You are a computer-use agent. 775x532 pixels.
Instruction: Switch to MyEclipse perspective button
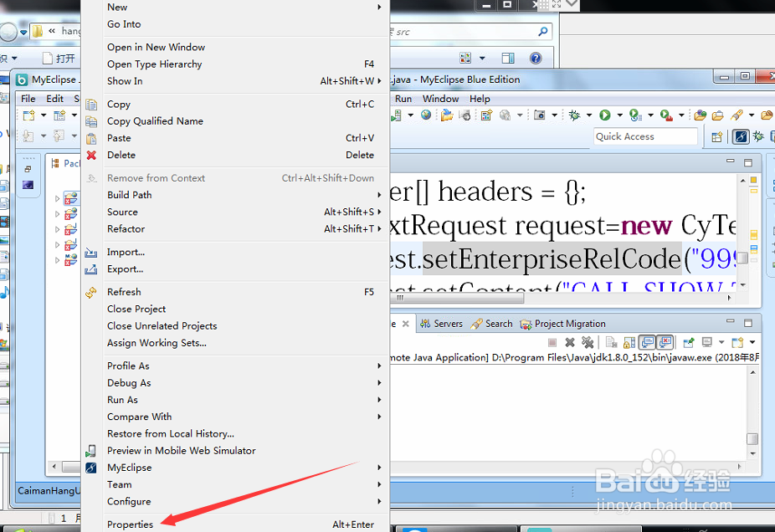pyautogui.click(x=741, y=136)
